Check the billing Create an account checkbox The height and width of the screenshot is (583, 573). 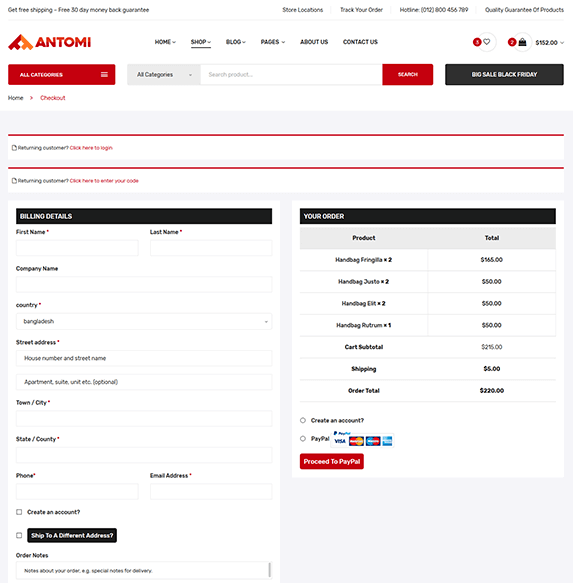click(x=19, y=512)
